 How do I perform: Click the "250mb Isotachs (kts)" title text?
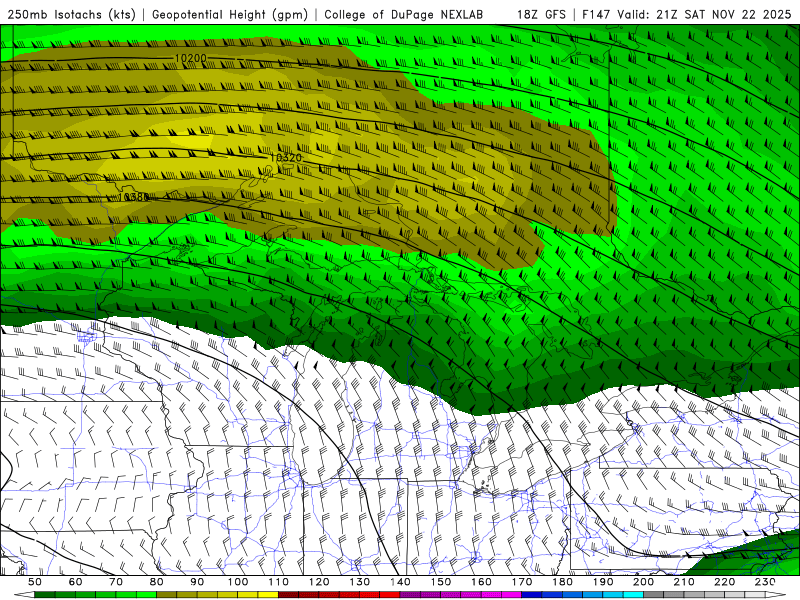71,14
